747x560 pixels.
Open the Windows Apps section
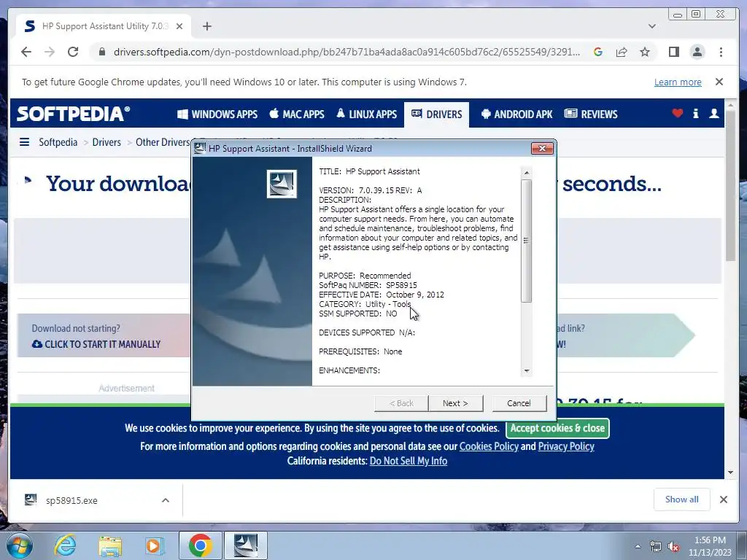[217, 114]
